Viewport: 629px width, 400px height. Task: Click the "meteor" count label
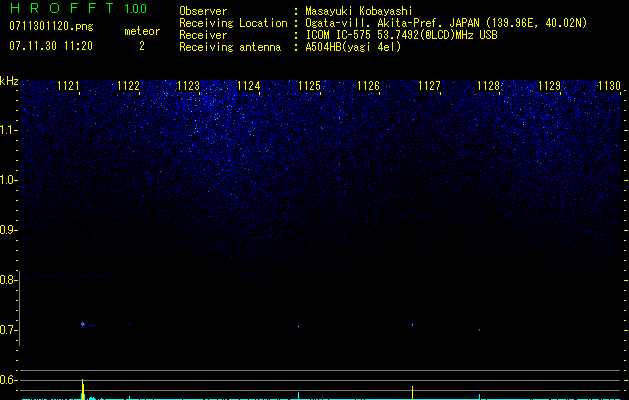pyautogui.click(x=142, y=31)
